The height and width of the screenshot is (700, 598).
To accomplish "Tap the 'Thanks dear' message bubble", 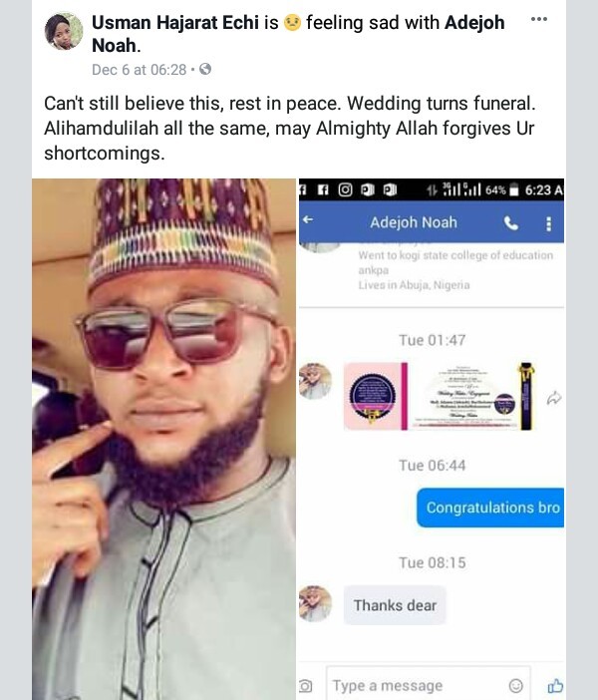I will 394,605.
